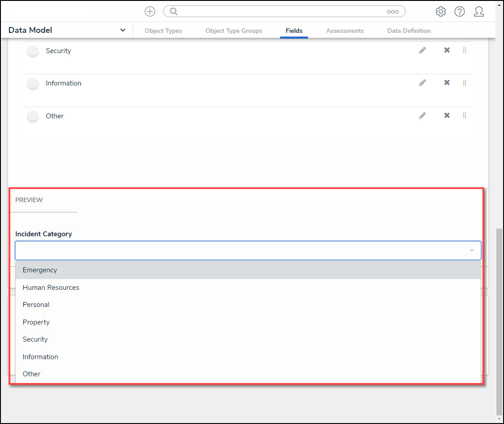
Task: Click the drag handle for Other option
Action: [464, 116]
